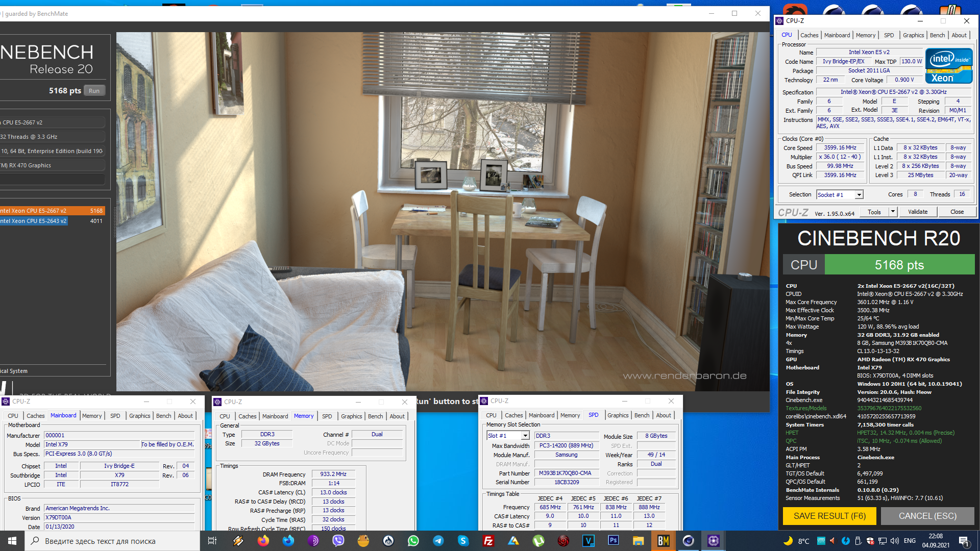The image size is (980, 551).
Task: Open the weather moon widget
Action: pyautogui.click(x=788, y=541)
